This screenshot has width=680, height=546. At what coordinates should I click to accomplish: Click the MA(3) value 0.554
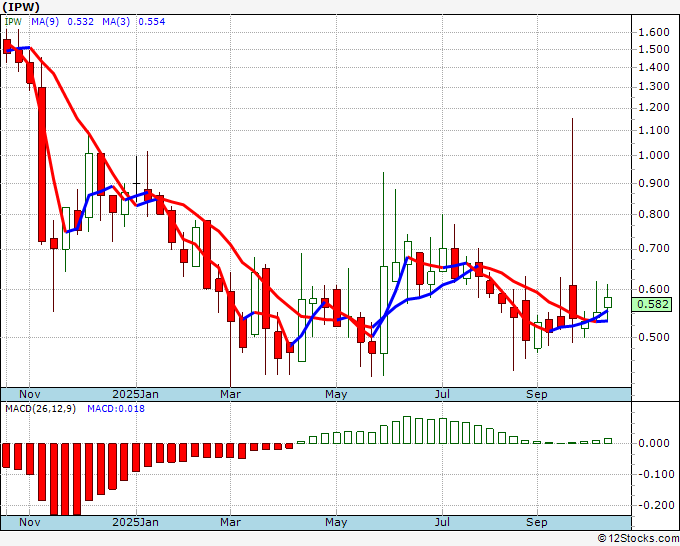(x=152, y=22)
